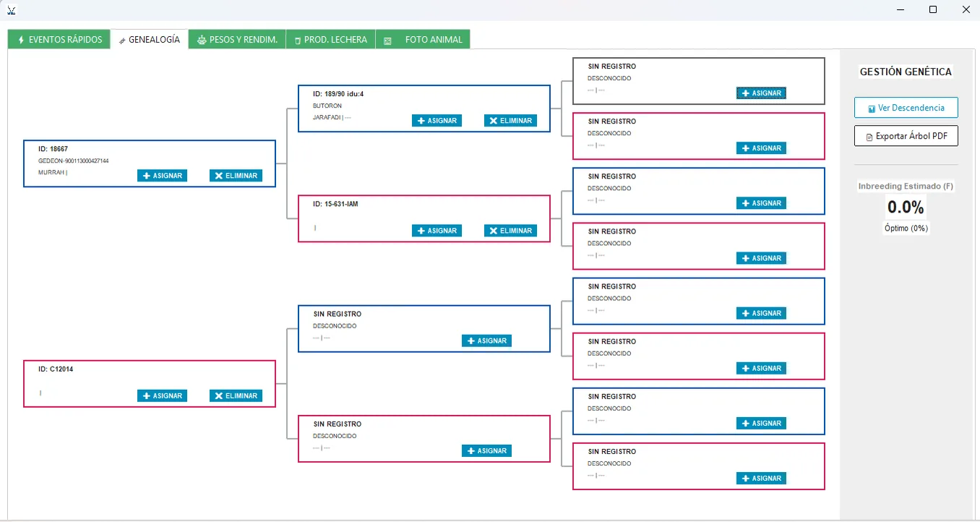
Task: Click the Ver Descendencia button
Action: [906, 108]
